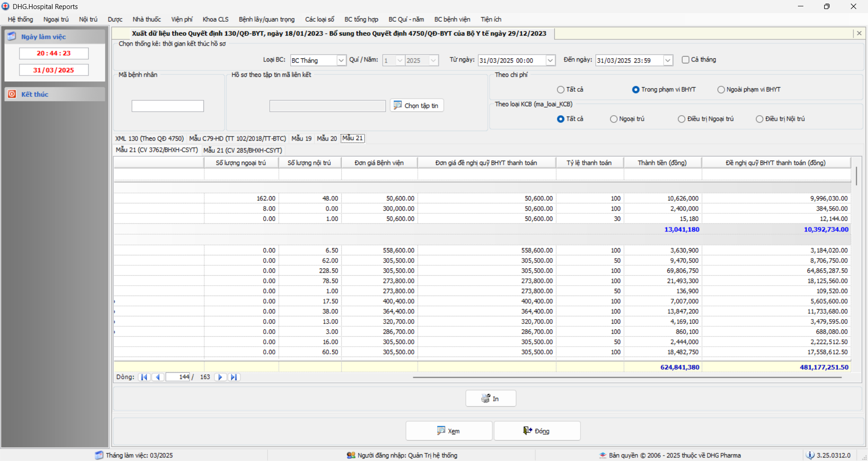Open the Viện phí menu
The height and width of the screenshot is (461, 868).
182,19
